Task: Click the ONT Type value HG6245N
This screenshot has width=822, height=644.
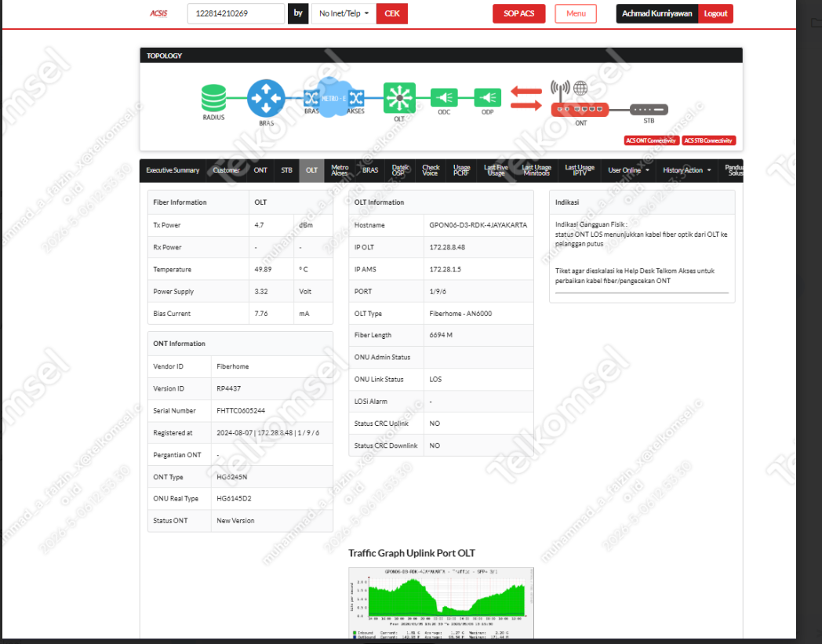Action: pos(231,477)
